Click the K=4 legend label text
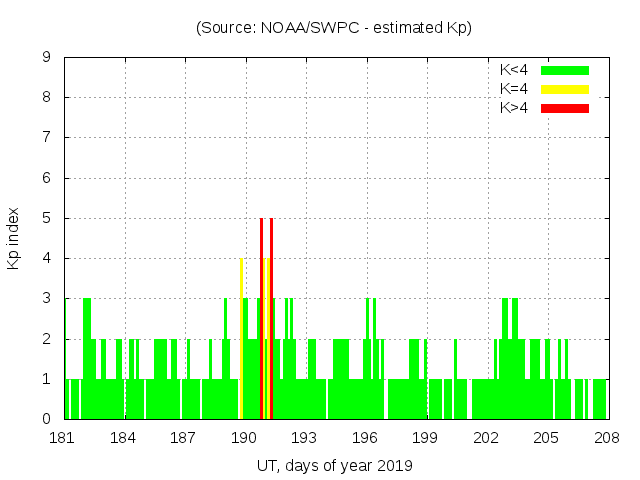640x480 pixels. (x=514, y=89)
